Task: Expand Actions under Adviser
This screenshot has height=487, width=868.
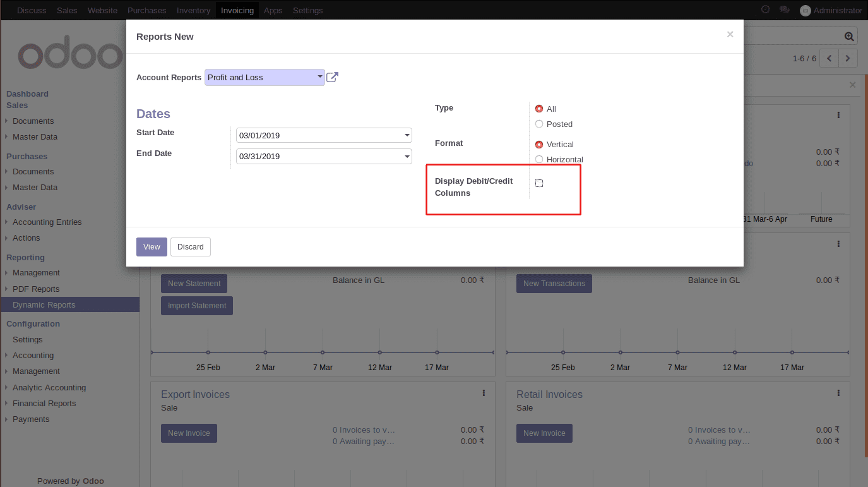Action: pos(26,237)
